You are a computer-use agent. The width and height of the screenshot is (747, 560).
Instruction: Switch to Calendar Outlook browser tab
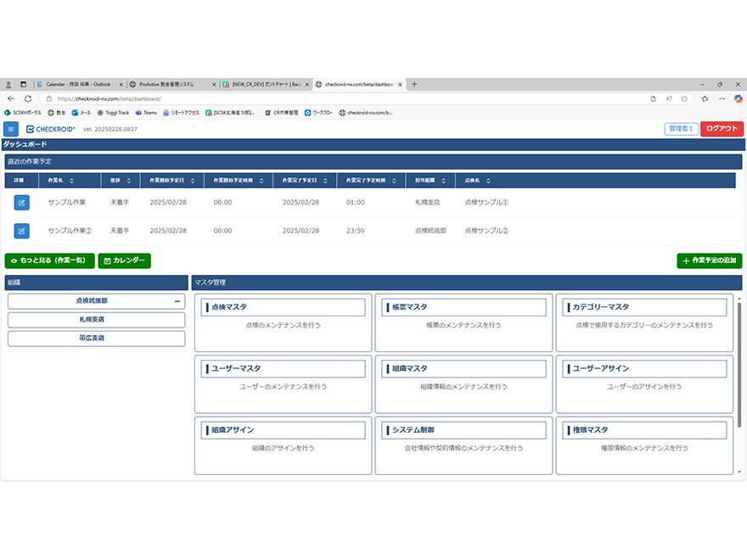[x=79, y=84]
